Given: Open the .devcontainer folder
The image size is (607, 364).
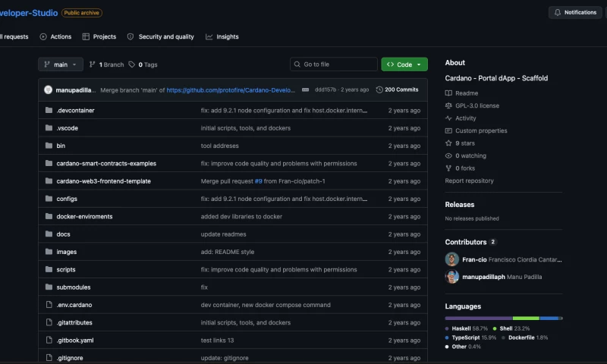Looking at the screenshot, I should [75, 111].
